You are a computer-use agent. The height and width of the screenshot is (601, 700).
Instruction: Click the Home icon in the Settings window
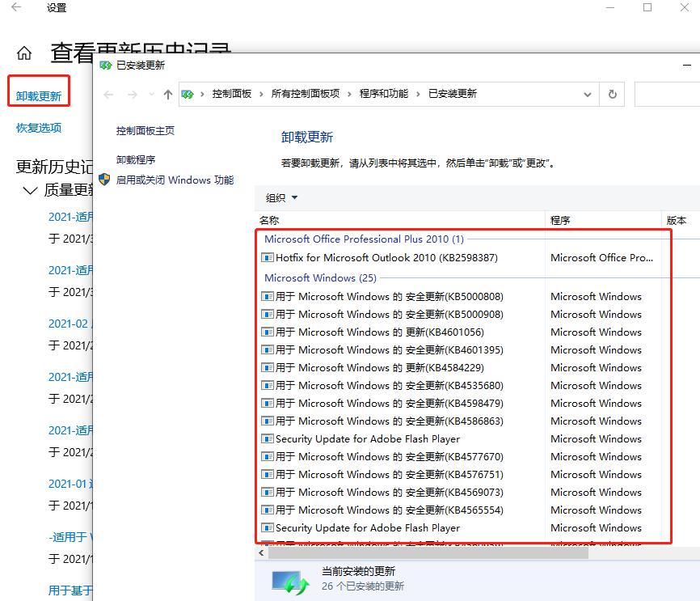[23, 52]
